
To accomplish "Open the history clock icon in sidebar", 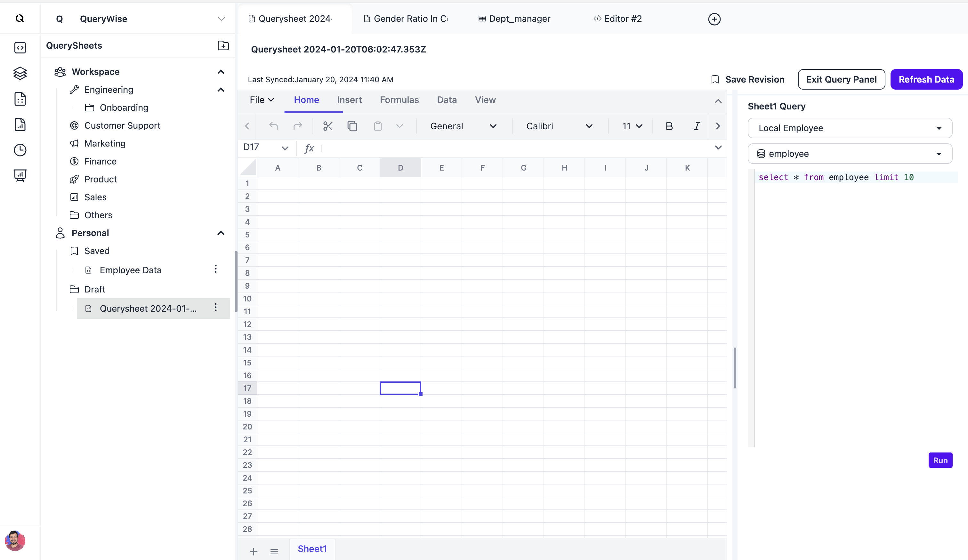I will tap(20, 150).
